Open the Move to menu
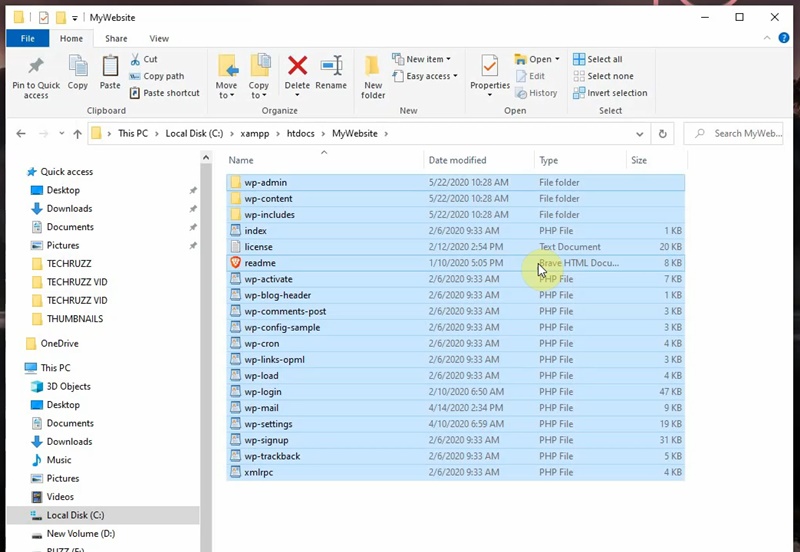The image size is (800, 552). pos(227,77)
